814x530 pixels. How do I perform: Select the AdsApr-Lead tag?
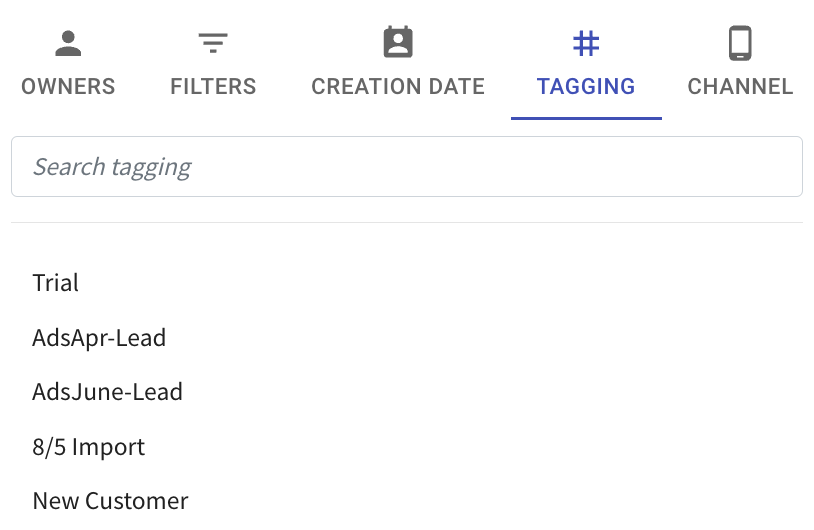(x=99, y=338)
